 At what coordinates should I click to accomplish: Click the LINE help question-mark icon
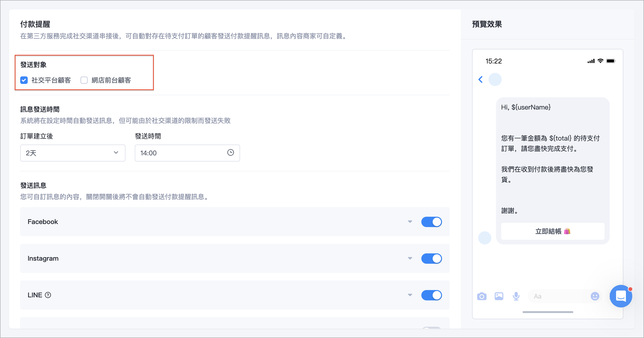coord(48,295)
